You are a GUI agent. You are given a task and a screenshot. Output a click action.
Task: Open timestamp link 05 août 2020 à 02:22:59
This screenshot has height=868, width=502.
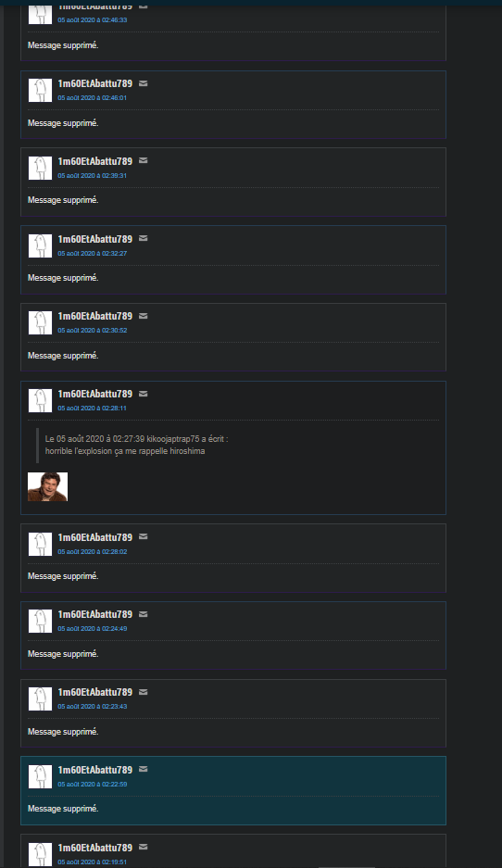tap(92, 785)
